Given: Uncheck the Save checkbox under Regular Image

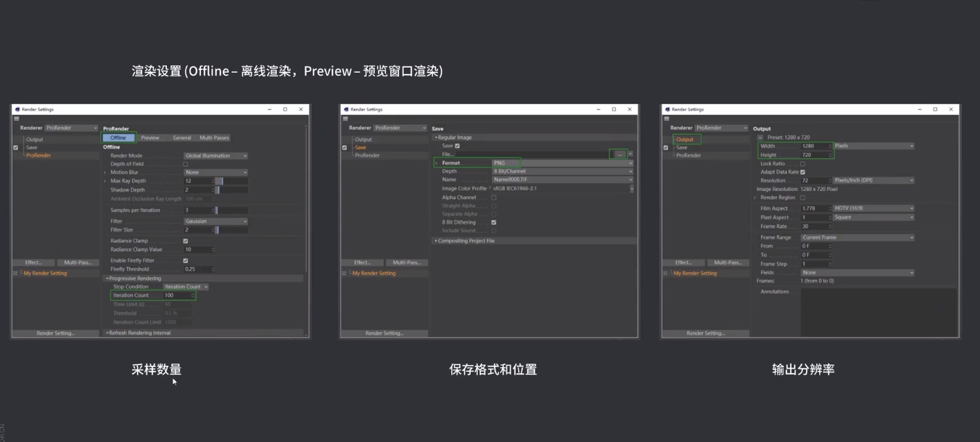Looking at the screenshot, I should (x=457, y=146).
